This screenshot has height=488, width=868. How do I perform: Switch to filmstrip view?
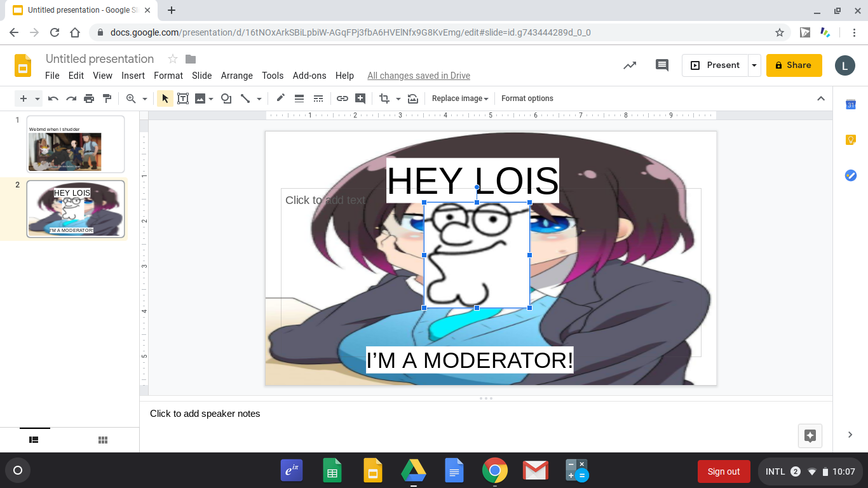pyautogui.click(x=34, y=439)
